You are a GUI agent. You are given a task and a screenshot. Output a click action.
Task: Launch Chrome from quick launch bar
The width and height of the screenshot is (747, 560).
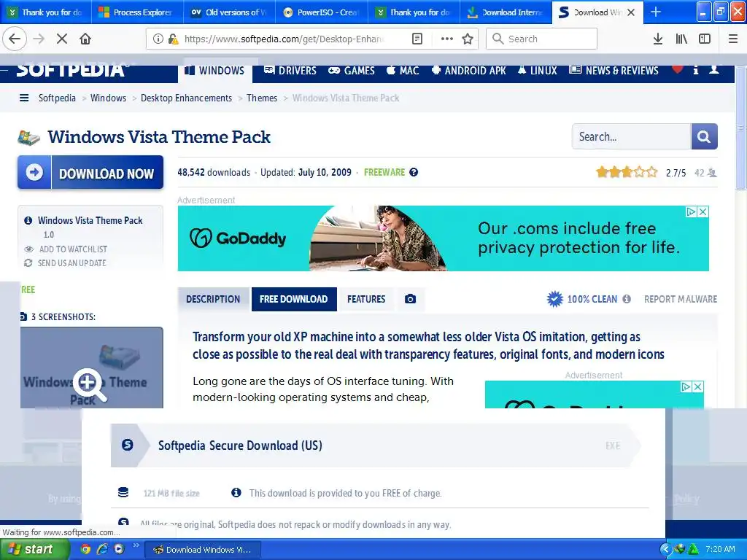click(85, 549)
